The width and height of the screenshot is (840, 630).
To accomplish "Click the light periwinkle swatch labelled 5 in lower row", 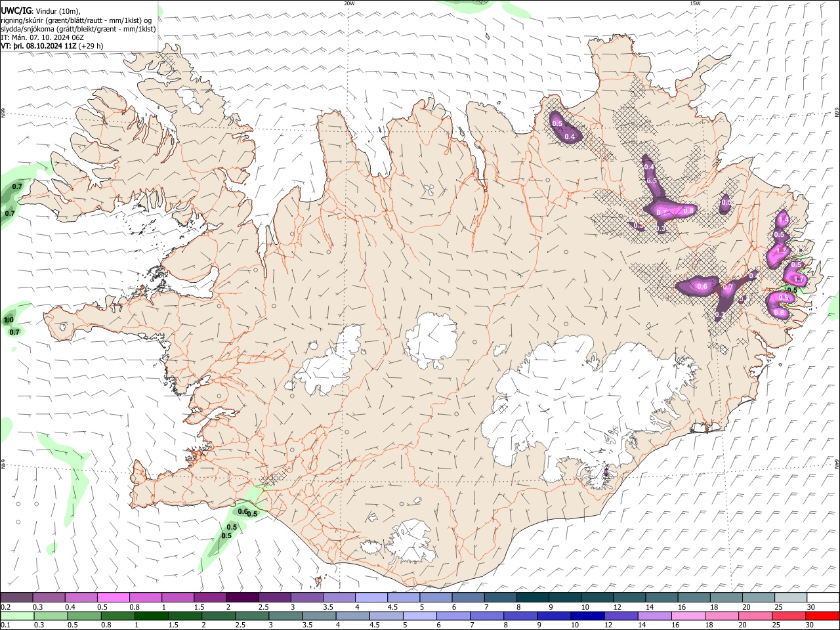I will coord(419,616).
